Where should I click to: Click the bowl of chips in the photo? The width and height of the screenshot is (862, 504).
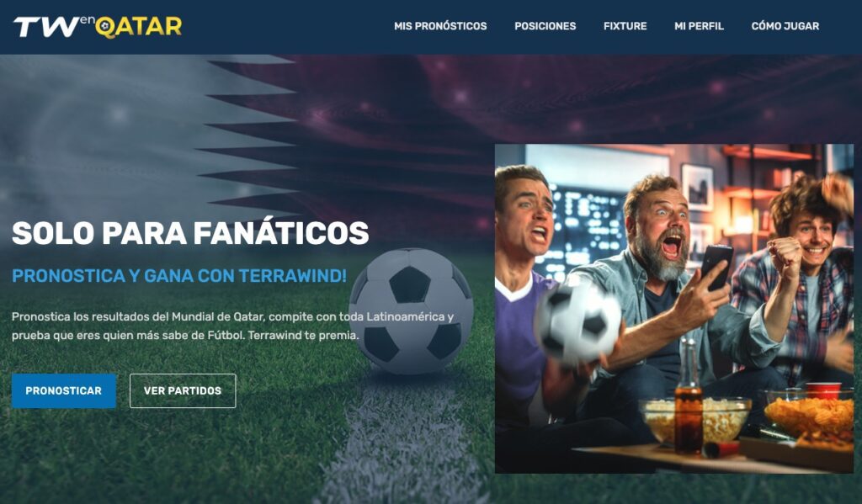809,414
